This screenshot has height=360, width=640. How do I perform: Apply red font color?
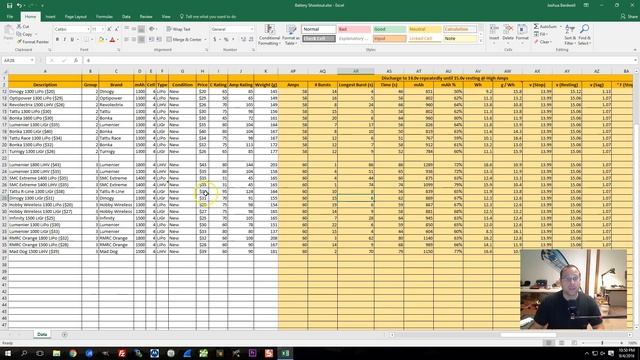pyautogui.click(x=113, y=40)
